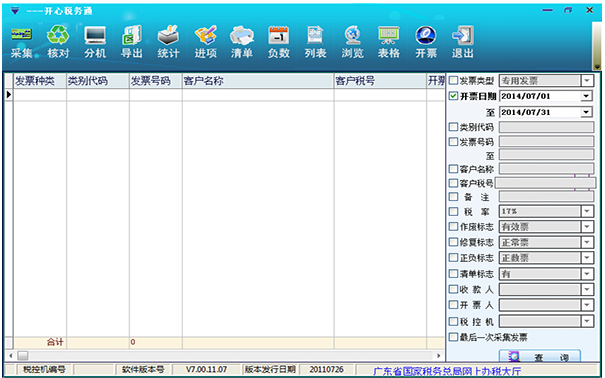Open the 2014/07/01 start date dropdown

586,96
